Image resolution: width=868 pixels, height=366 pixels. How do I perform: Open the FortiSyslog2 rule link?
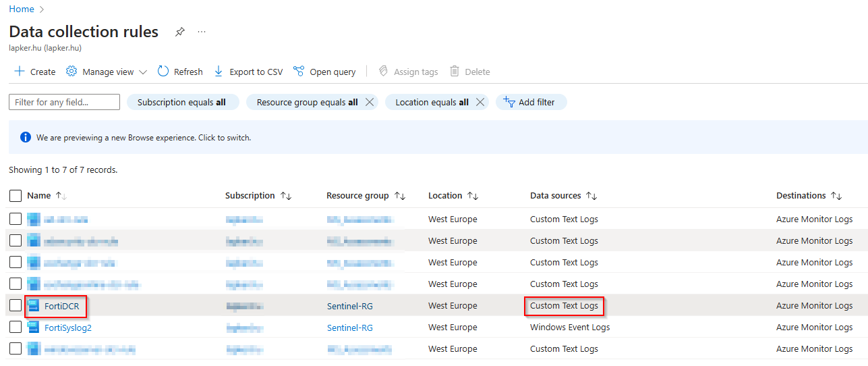(x=68, y=328)
